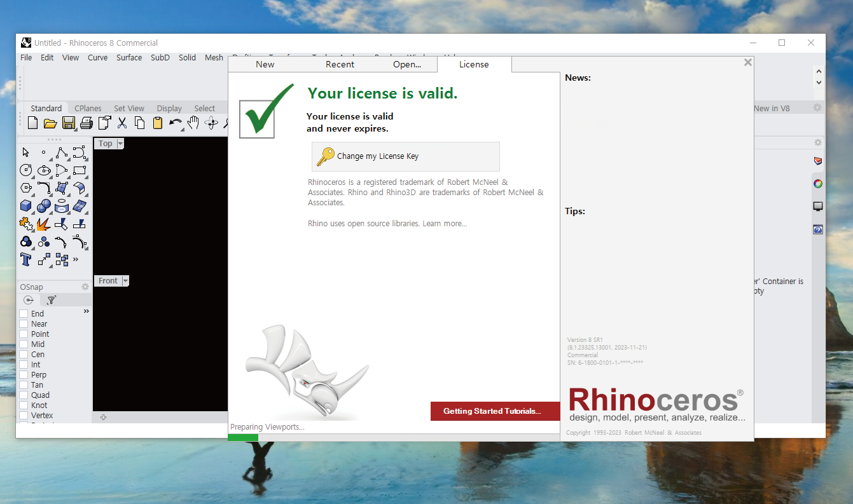This screenshot has width=853, height=504.
Task: Open the OSnap panel gear options
Action: (85, 287)
